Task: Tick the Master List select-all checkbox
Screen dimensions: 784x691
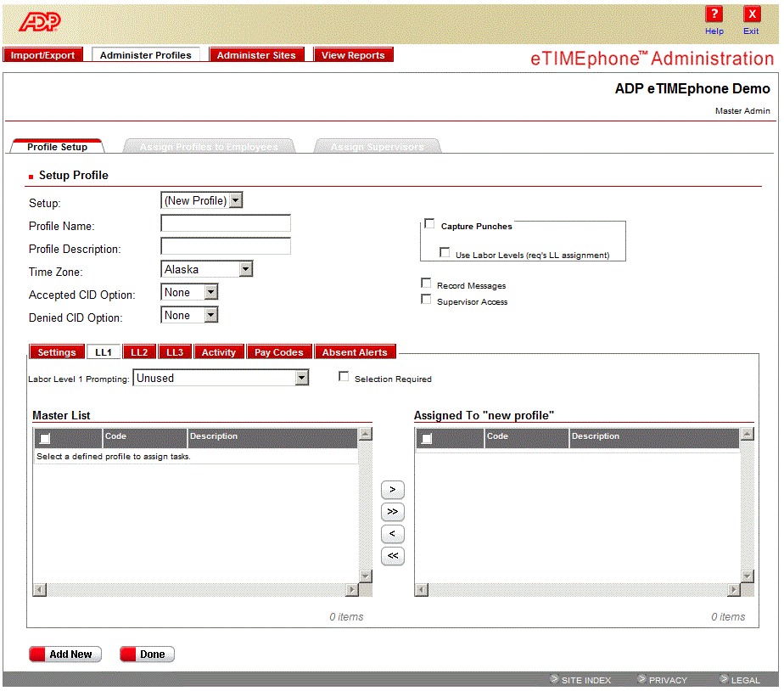Action: pyautogui.click(x=44, y=439)
